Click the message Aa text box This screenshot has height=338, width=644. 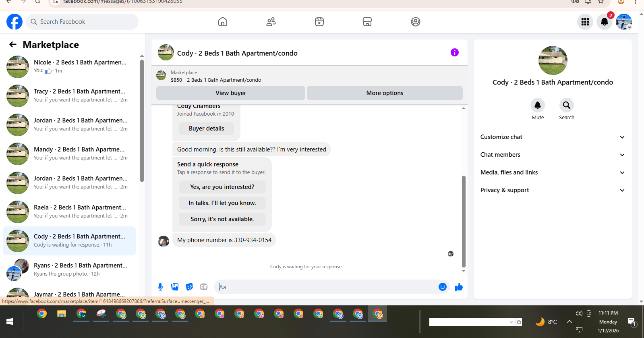click(x=326, y=287)
